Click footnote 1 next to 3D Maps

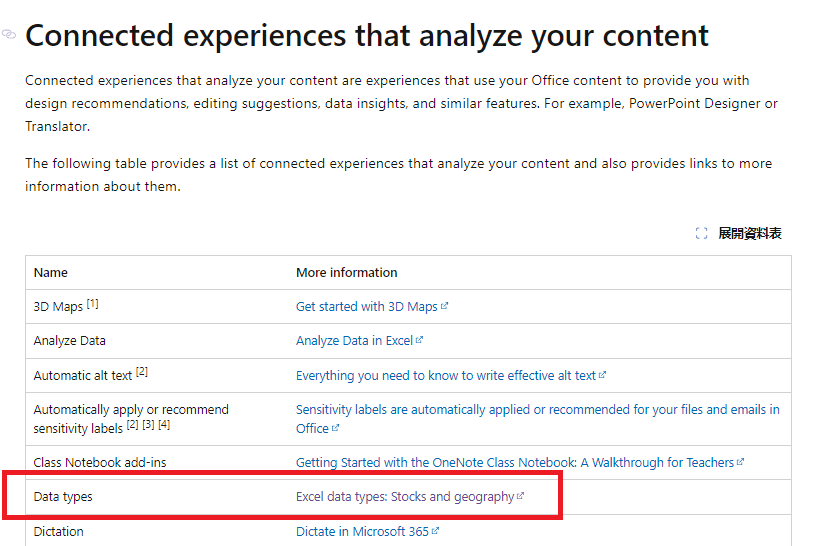[x=92, y=304]
